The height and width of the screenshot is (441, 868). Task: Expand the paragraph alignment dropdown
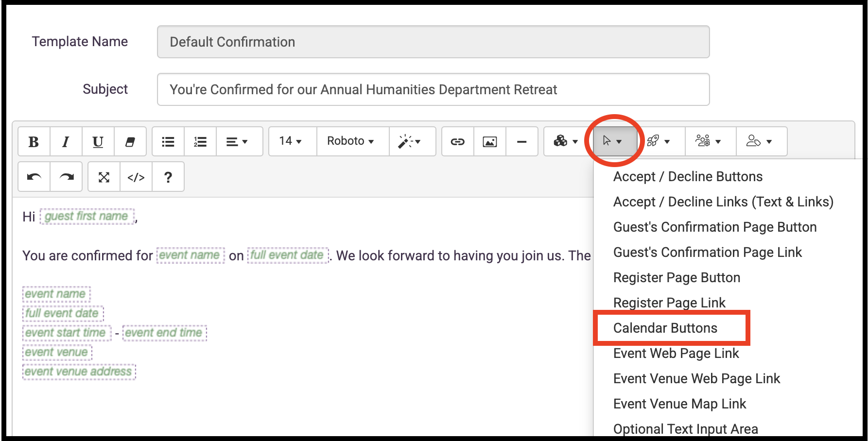point(237,142)
